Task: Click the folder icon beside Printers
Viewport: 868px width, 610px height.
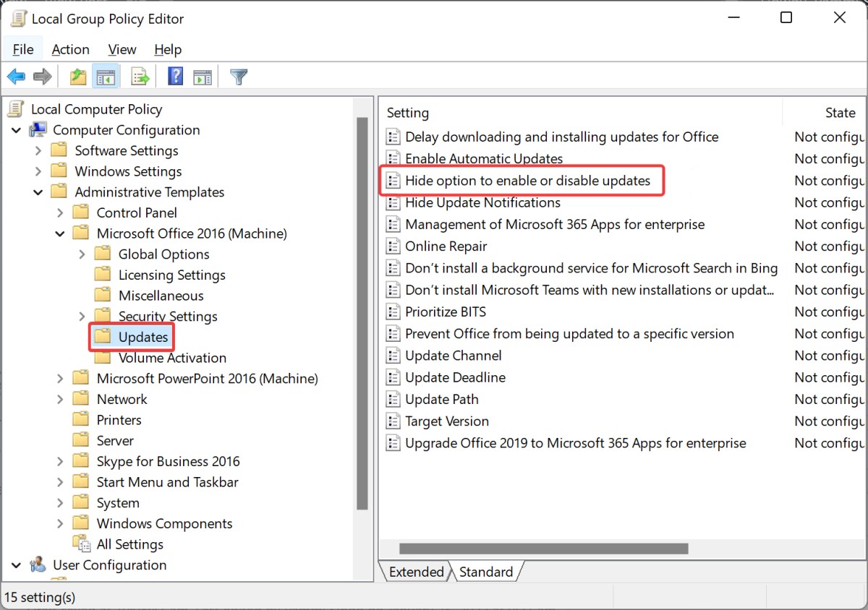Action: 81,420
